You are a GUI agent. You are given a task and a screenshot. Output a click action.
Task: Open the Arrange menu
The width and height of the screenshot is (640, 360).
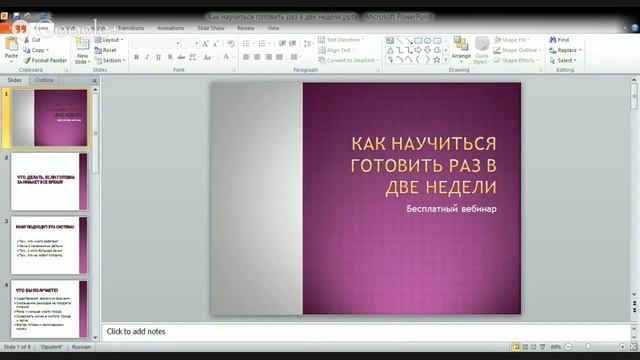coord(461,50)
